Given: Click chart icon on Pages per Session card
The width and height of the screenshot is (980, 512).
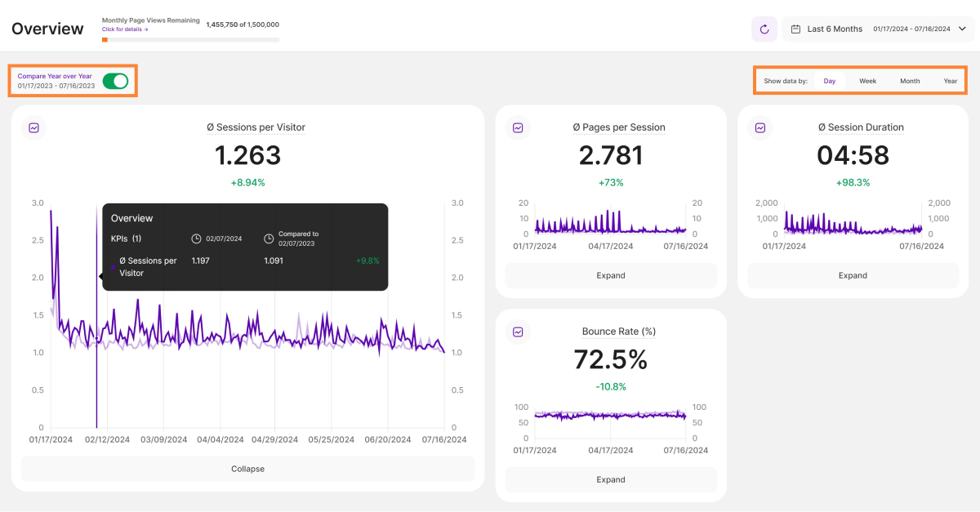Looking at the screenshot, I should pyautogui.click(x=518, y=128).
